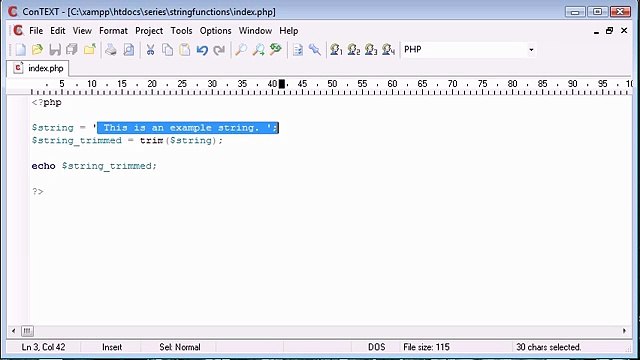Viewport: 640px width, 360px height.
Task: Click the 'DOS' file format indicator
Action: 376,347
